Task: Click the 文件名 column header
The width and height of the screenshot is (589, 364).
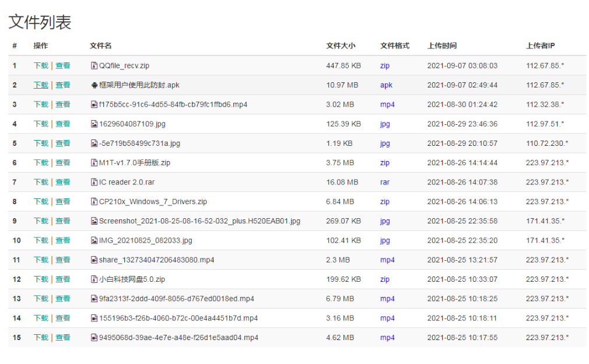Action: tap(100, 46)
